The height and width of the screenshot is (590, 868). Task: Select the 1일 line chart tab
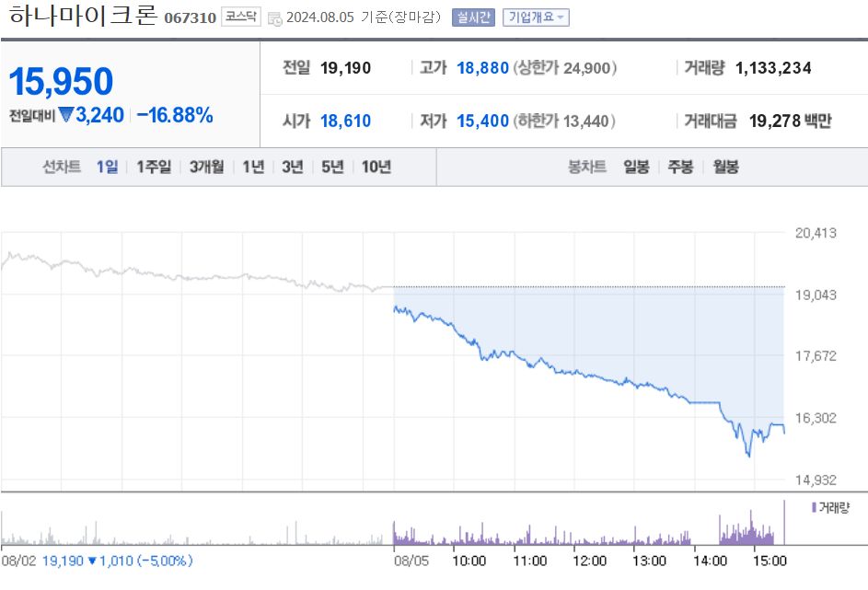tap(108, 167)
